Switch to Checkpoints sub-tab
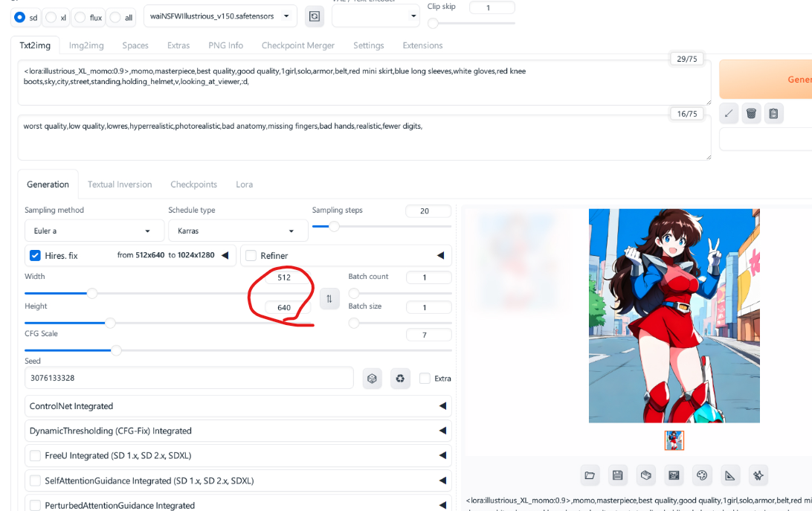Screen dimensions: 812x511 (193, 184)
